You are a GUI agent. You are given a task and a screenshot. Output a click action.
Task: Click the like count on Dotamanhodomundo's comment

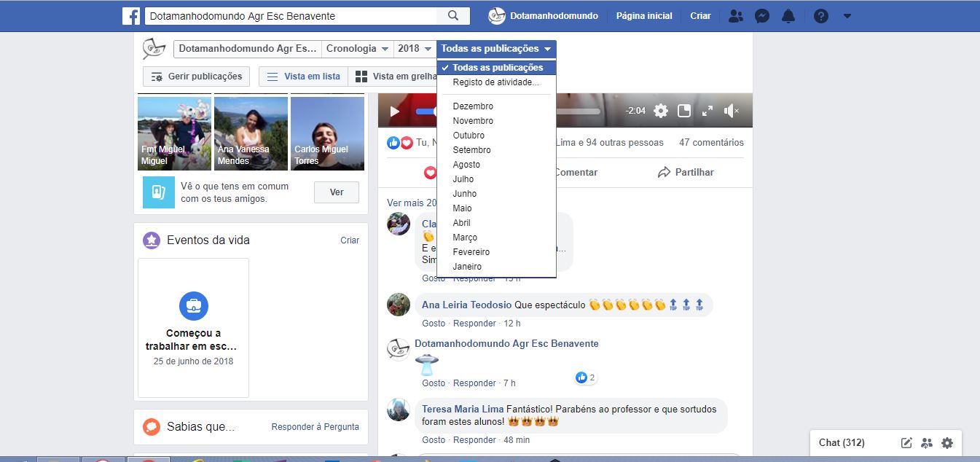pos(586,377)
